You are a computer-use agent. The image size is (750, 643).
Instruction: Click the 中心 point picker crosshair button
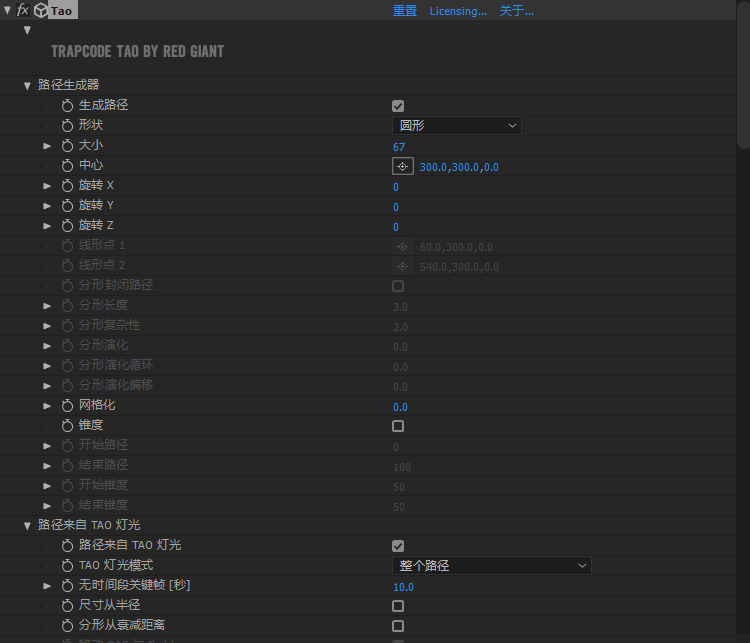(x=403, y=166)
